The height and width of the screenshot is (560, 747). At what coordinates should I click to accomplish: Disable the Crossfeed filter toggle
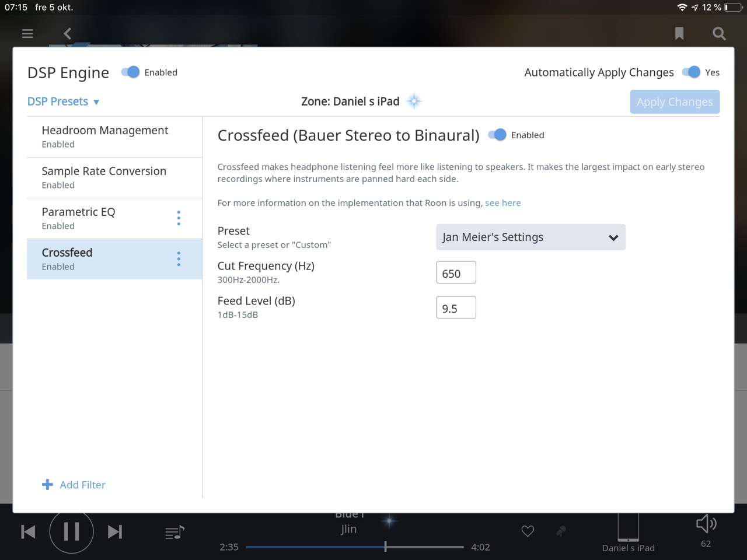[497, 135]
